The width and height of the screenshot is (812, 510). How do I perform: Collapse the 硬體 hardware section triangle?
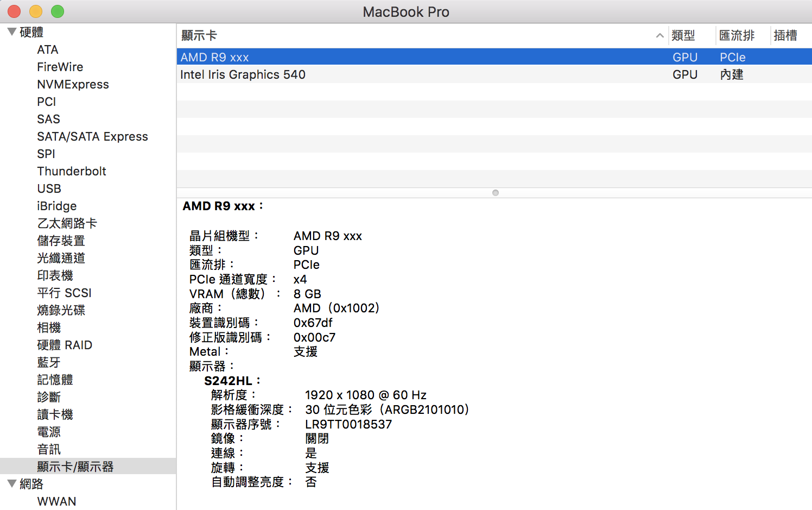pyautogui.click(x=11, y=32)
